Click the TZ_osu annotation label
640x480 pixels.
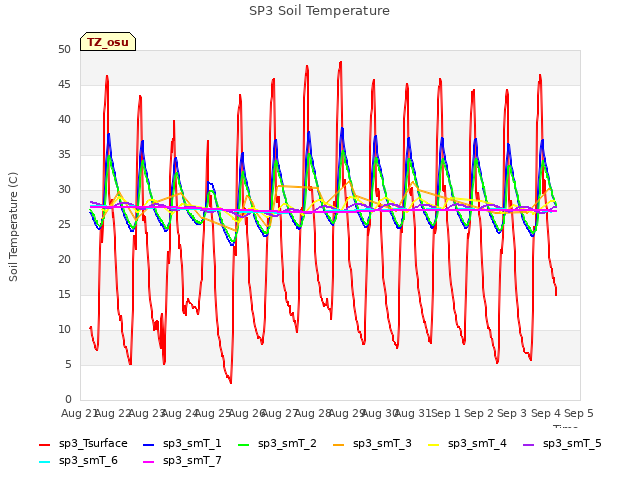(108, 42)
